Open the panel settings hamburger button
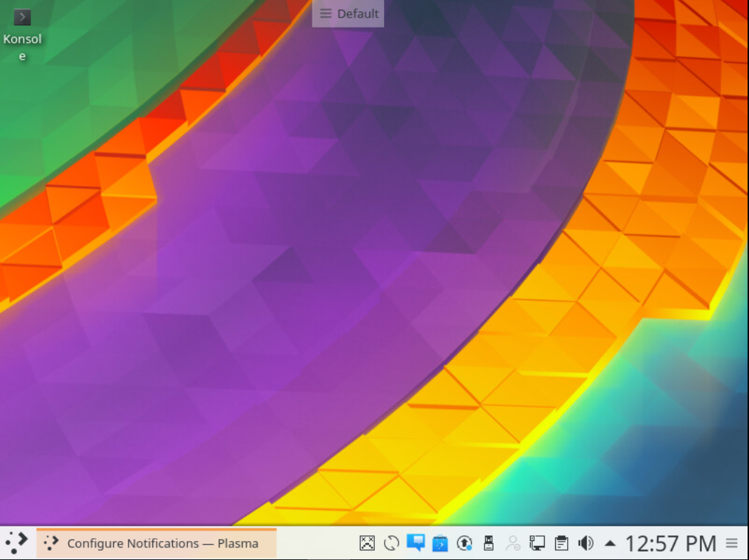This screenshot has height=560, width=749. coord(732,543)
